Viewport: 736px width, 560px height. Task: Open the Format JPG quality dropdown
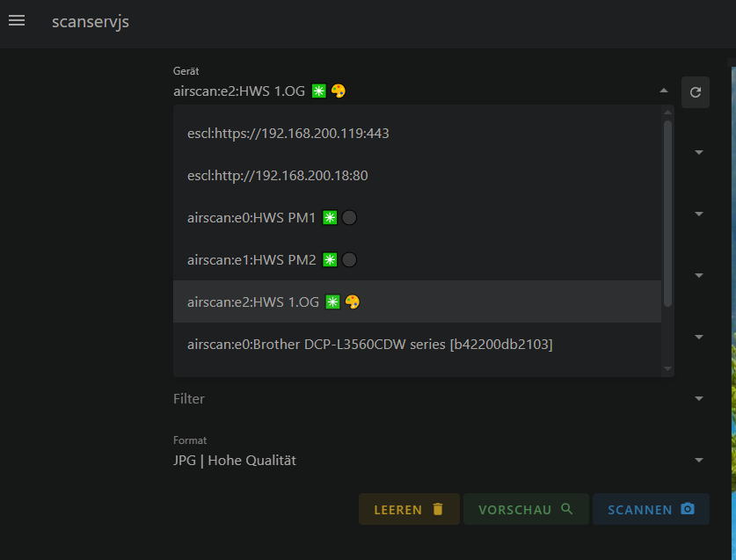coord(699,460)
